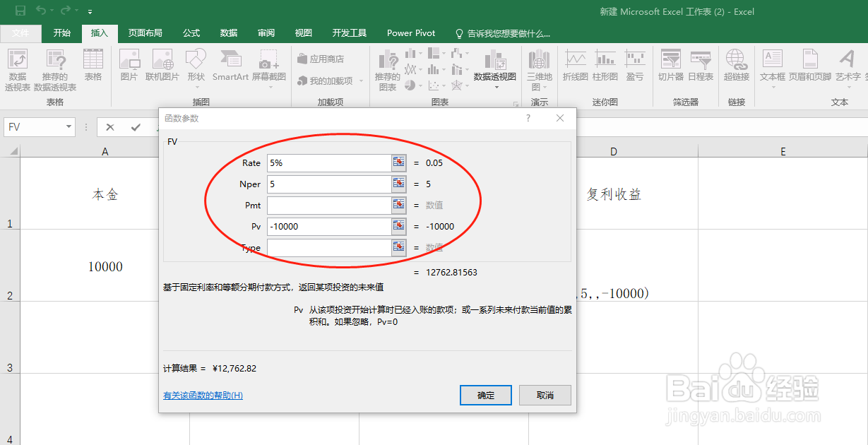Open My Add-ins (我的加载项)
This screenshot has height=445, width=868.
330,81
